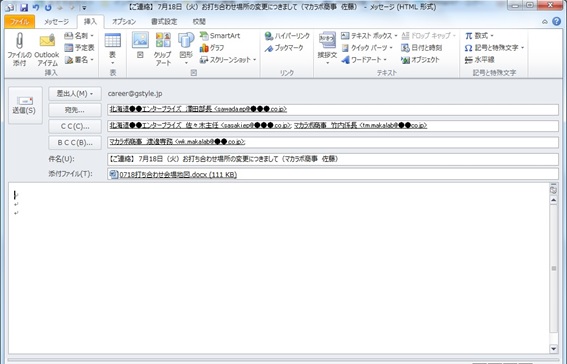Screen dimensions: 567x364
Task: Insert 日付と時刻
Action: coord(422,48)
